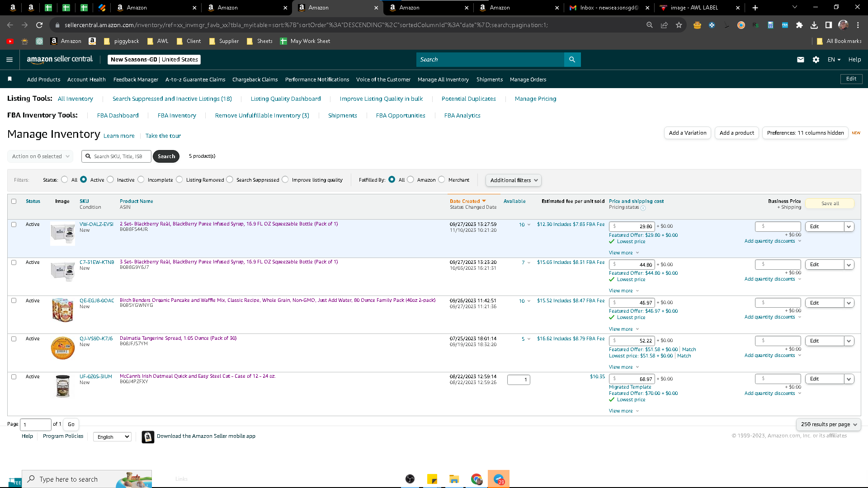Expand the Additional filters dropdown
Viewport: 868px width, 488px height.
[514, 180]
